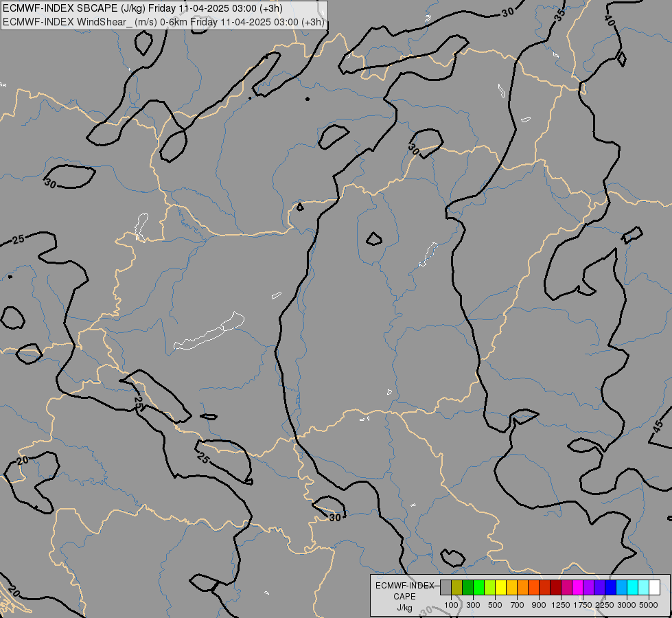Click the 500 value under the legend

tap(495, 605)
